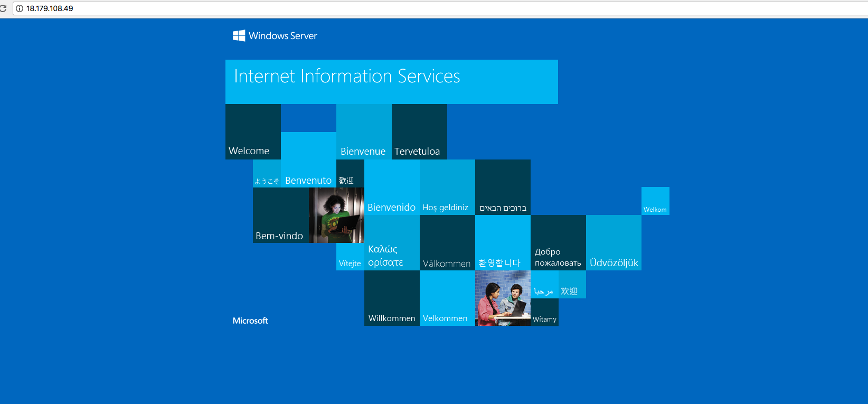Click the Üdvözöljük tile

coord(614,242)
